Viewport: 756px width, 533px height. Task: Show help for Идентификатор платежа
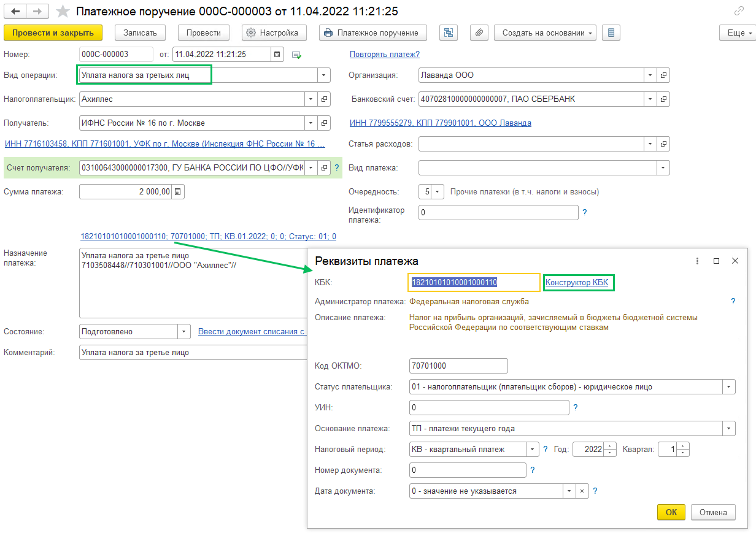coord(585,213)
